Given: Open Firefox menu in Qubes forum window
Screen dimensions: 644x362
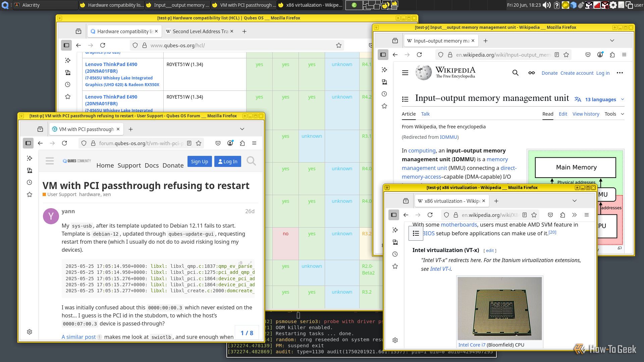Looking at the screenshot, I should pyautogui.click(x=254, y=143).
